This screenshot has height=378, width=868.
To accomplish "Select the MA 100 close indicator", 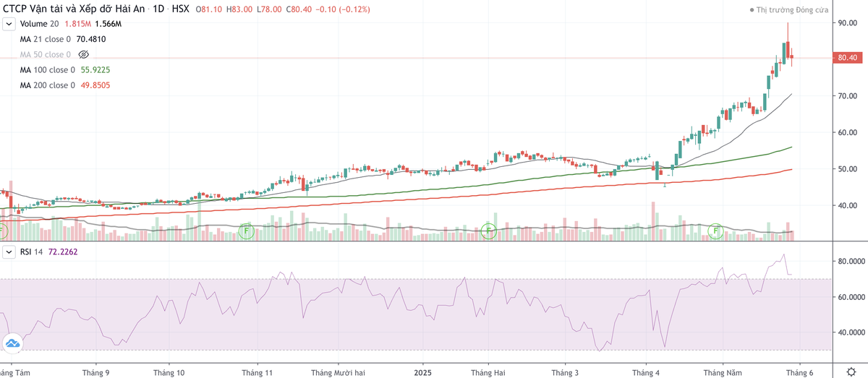I will [47, 70].
